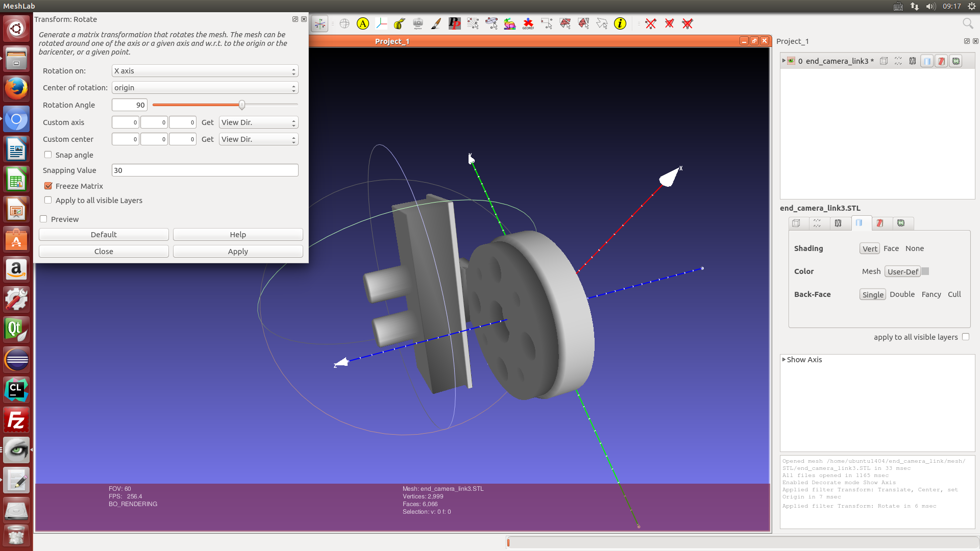980x551 pixels.
Task: Apply the rotation transform
Action: tap(238, 252)
